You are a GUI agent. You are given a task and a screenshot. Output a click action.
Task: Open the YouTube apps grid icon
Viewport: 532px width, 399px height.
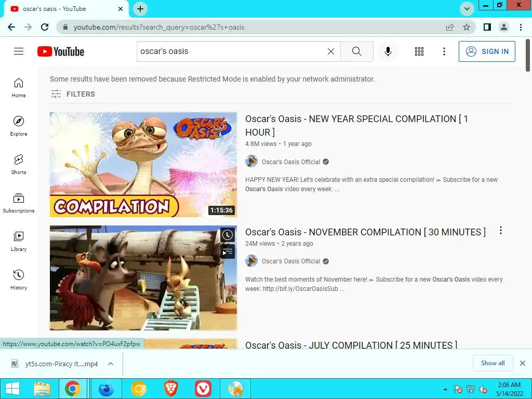pos(419,51)
